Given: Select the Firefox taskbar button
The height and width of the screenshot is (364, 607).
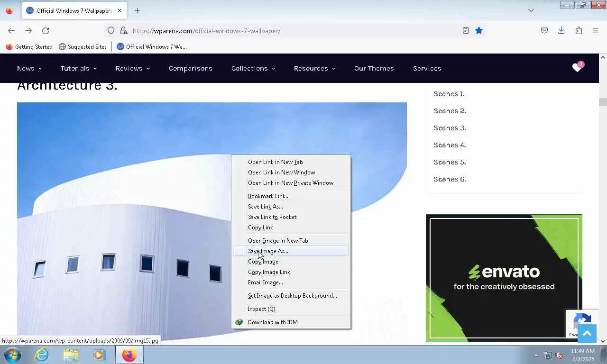Looking at the screenshot, I should [x=129, y=355].
